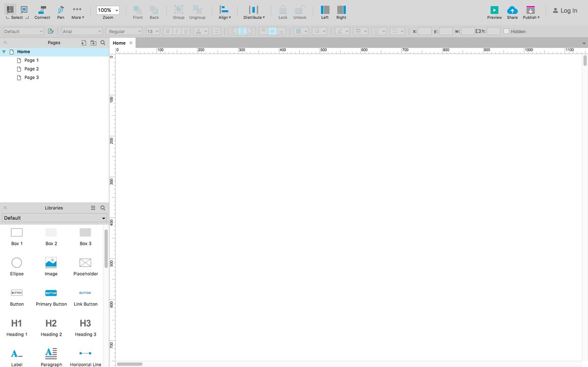The width and height of the screenshot is (588, 367).
Task: Click the Add Folder icon
Action: (x=93, y=43)
